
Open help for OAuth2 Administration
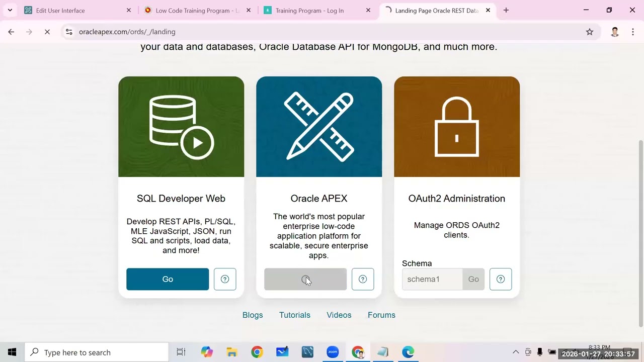click(501, 279)
